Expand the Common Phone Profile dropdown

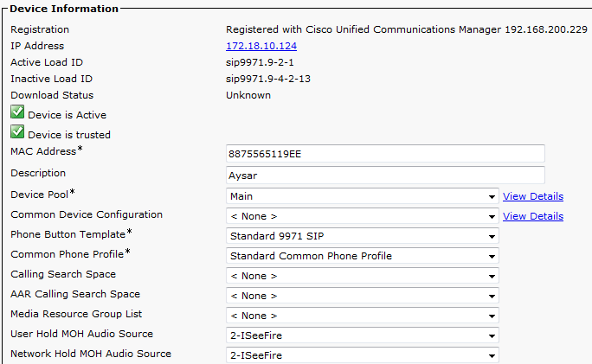[x=362, y=256]
